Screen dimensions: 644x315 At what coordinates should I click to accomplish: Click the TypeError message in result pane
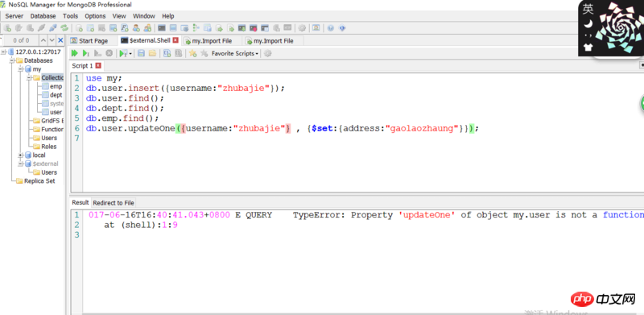(469, 215)
